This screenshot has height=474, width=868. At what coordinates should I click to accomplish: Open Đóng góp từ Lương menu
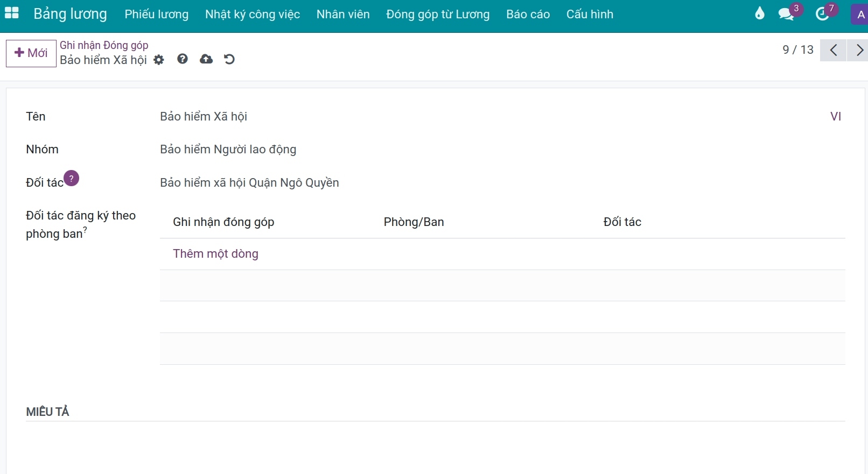click(x=438, y=14)
